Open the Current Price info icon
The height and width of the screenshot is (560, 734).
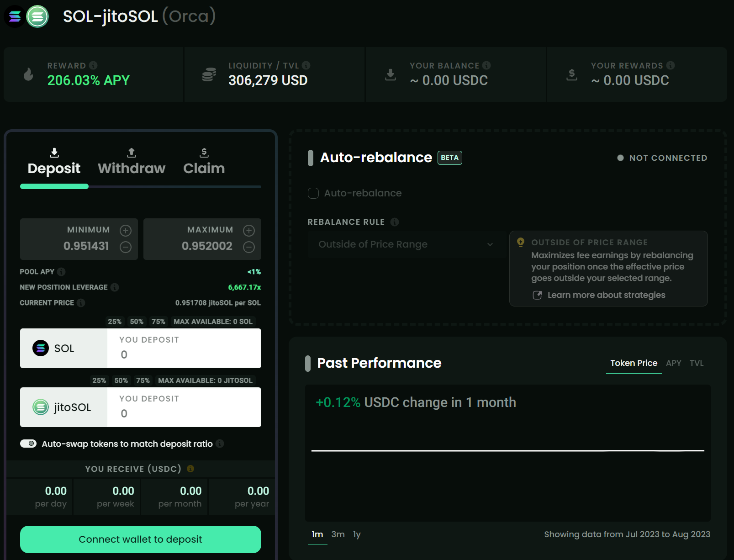tap(81, 303)
